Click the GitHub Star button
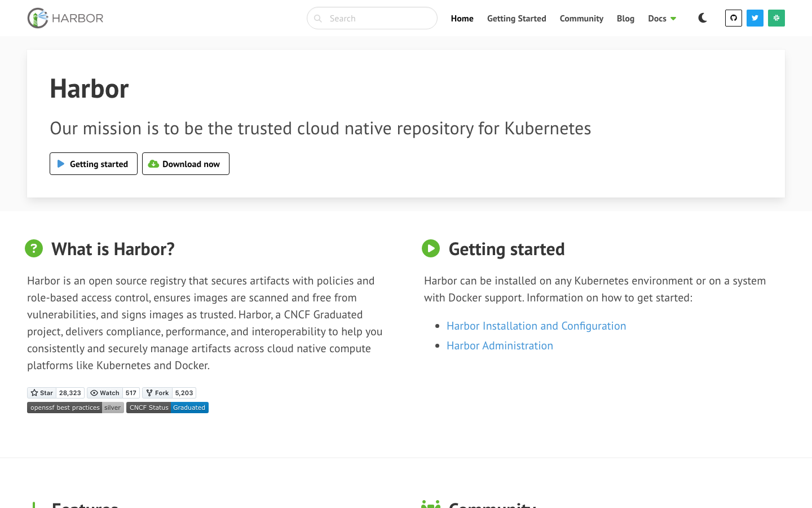812x508 pixels. (42, 393)
